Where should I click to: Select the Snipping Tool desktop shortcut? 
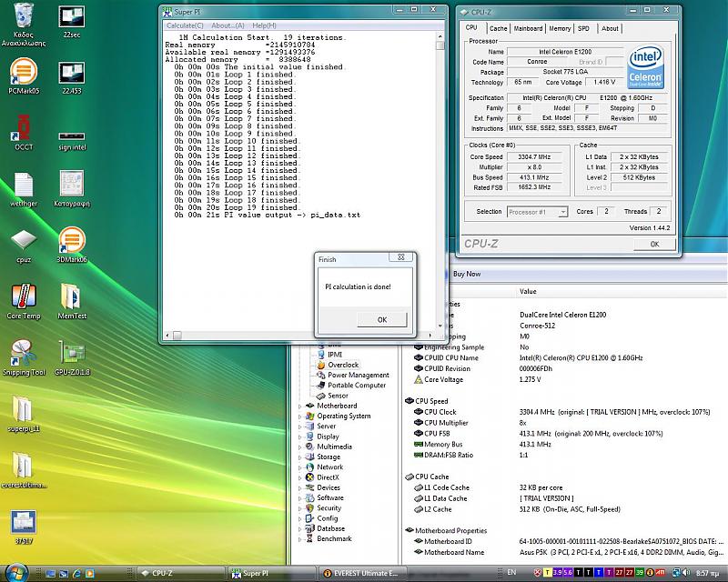(x=24, y=357)
